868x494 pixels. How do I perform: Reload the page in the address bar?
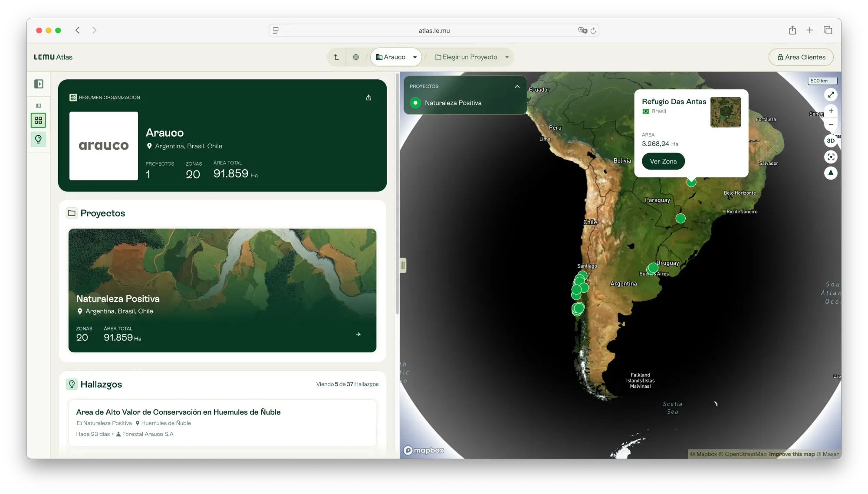point(593,30)
